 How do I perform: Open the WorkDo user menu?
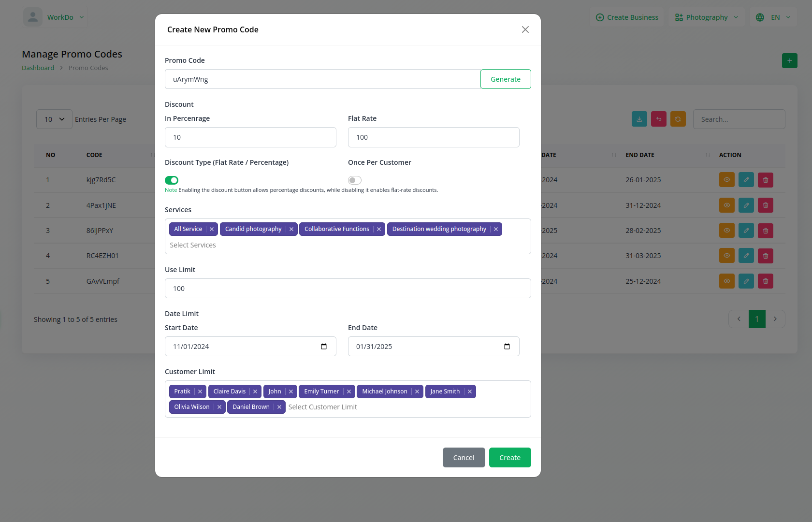coord(55,17)
